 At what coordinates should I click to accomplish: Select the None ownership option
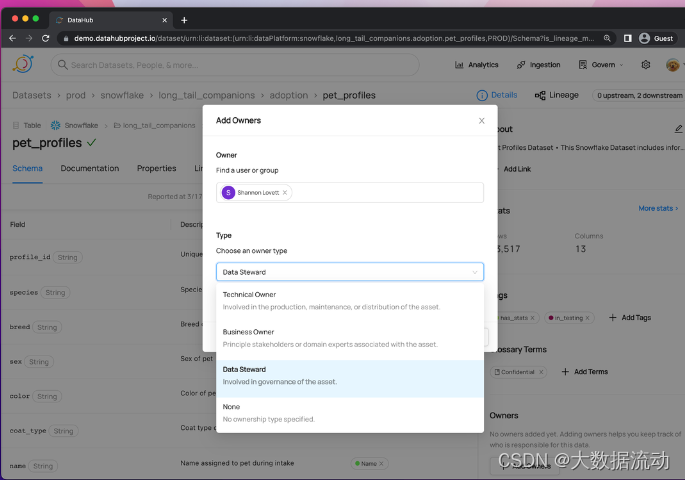[349, 413]
